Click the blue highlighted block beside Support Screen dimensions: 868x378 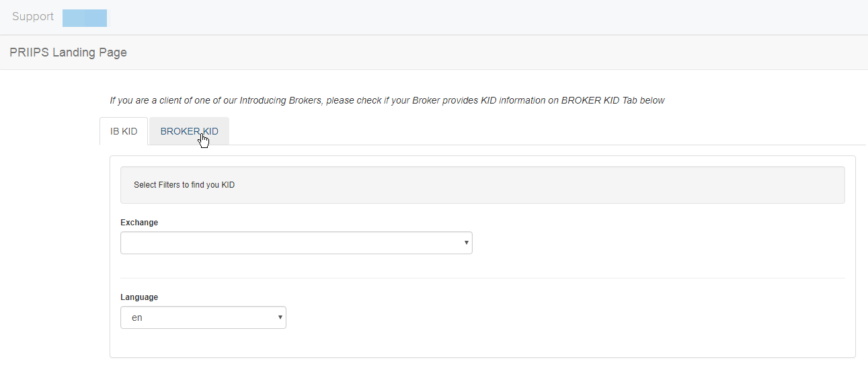click(85, 18)
